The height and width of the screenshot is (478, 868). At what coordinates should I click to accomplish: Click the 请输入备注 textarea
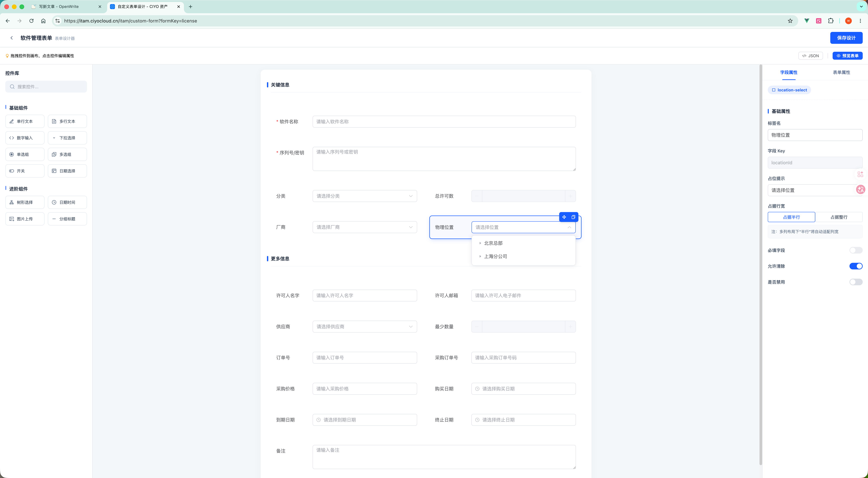coord(444,457)
